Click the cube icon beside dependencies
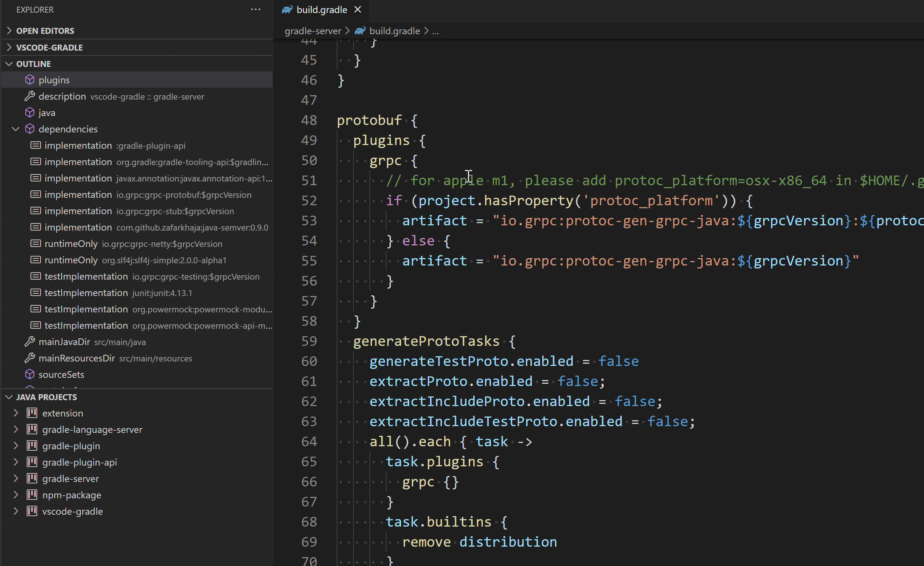This screenshot has height=566, width=924. click(x=30, y=129)
